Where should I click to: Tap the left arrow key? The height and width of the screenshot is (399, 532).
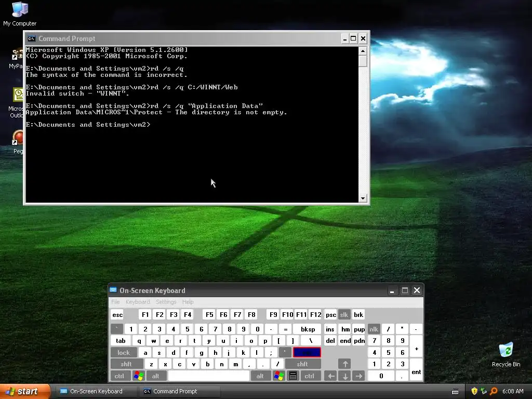(331, 376)
